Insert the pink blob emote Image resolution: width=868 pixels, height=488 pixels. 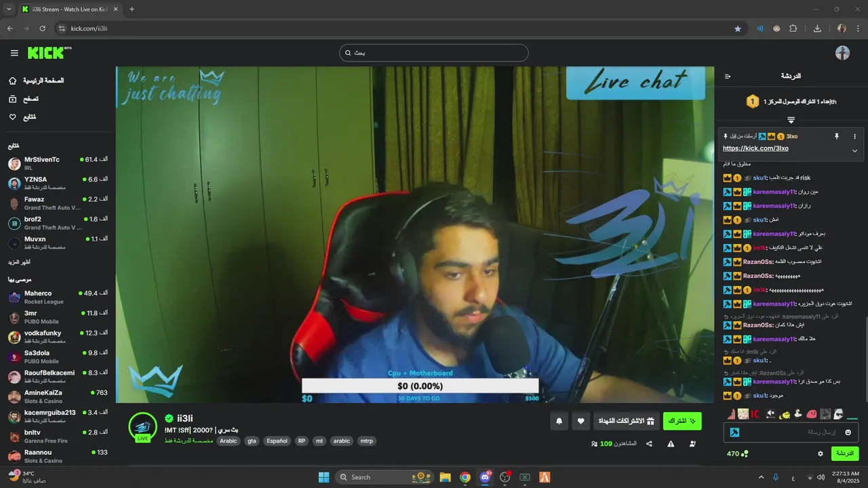(812, 414)
